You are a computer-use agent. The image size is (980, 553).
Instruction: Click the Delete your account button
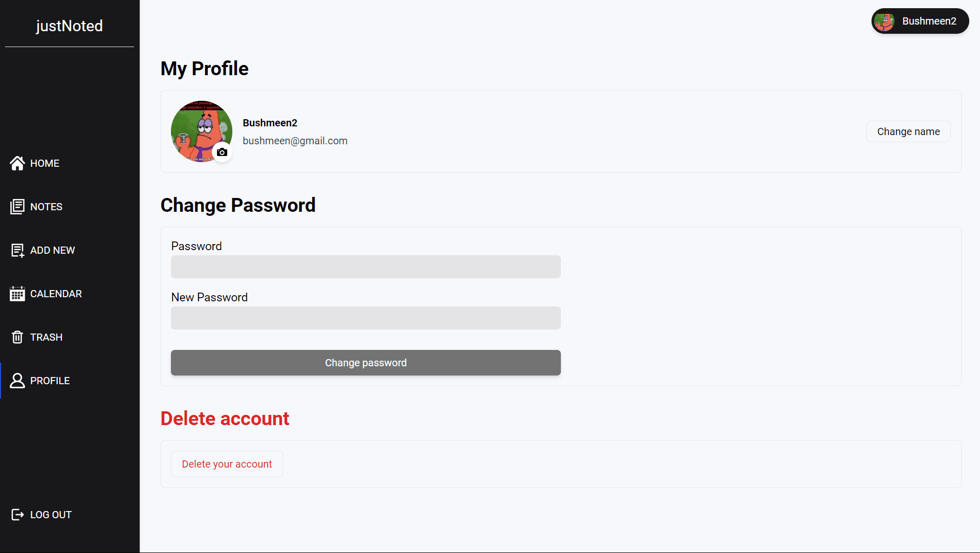[x=227, y=464]
